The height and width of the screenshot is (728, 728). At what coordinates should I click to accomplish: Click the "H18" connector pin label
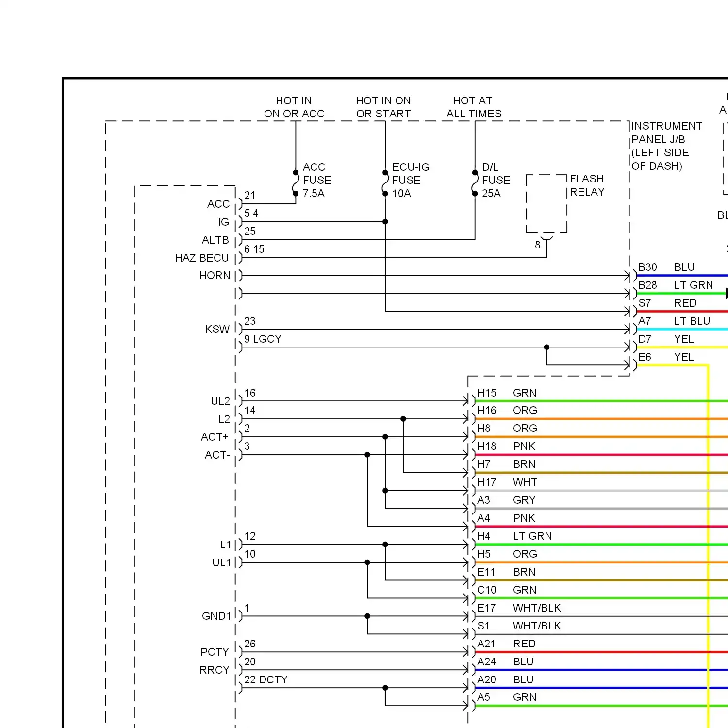[x=487, y=446]
